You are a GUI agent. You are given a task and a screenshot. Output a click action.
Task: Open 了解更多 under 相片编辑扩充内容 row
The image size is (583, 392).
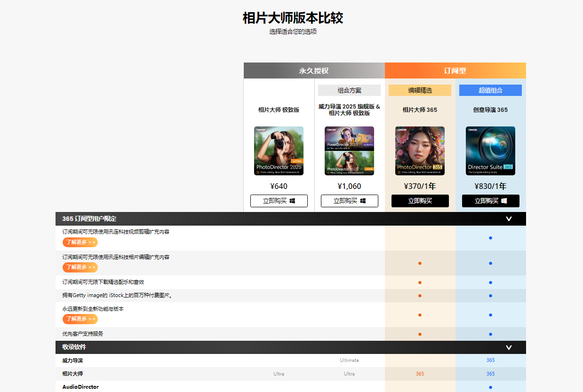coord(80,267)
